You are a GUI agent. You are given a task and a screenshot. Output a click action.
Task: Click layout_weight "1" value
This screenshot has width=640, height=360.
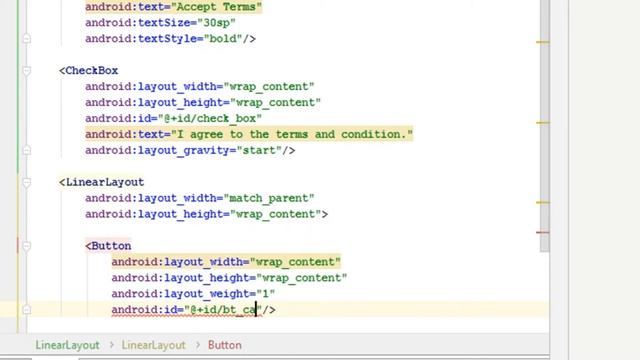tap(266, 293)
